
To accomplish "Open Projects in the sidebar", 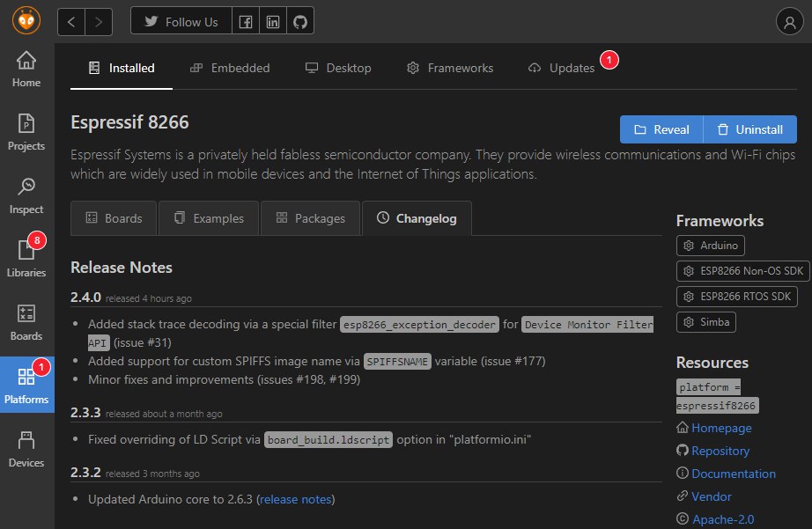I will 26,133.
